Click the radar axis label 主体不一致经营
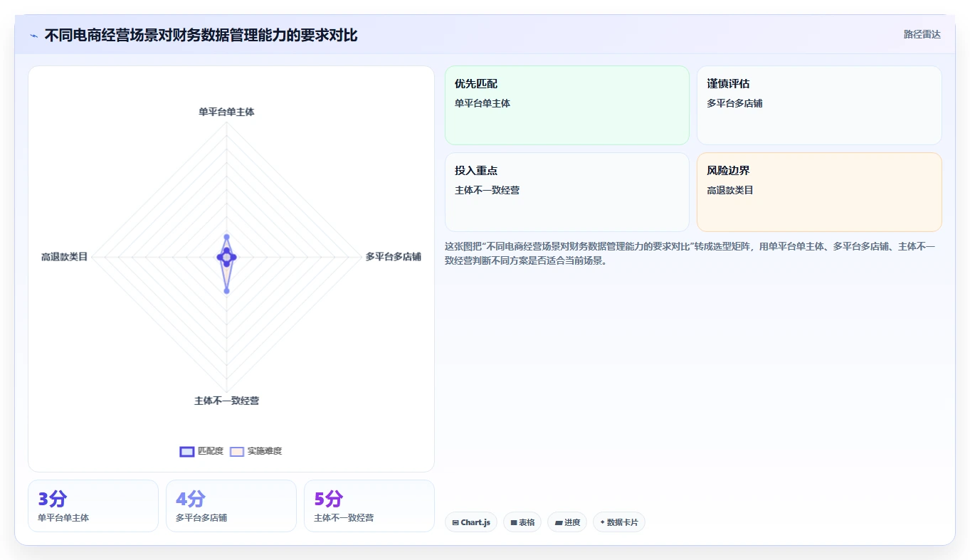The width and height of the screenshot is (970, 560). [x=226, y=401]
